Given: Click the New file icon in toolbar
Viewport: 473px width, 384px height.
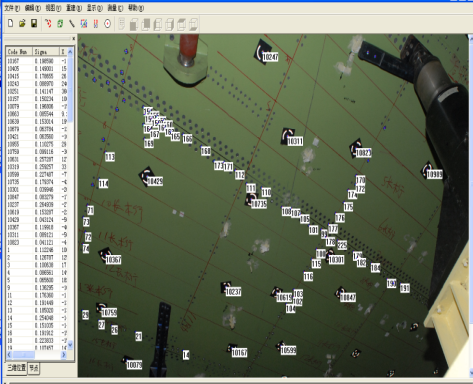Looking at the screenshot, I should tap(11, 23).
